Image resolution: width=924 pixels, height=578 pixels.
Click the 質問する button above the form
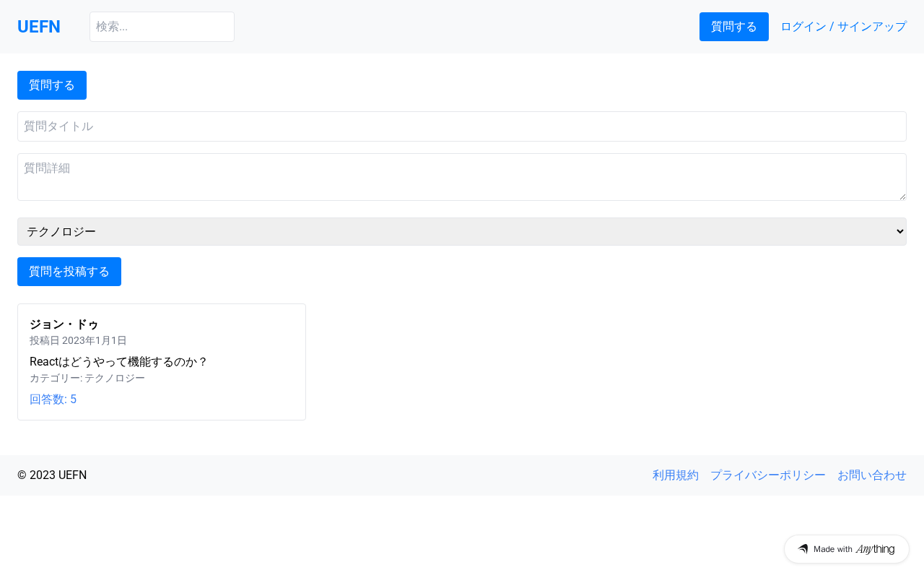point(52,85)
